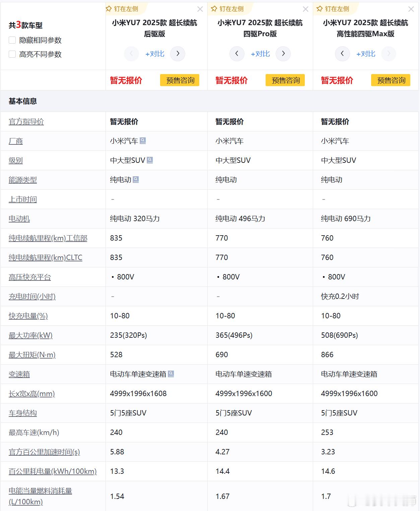Click the search icon next to 电动车单速变速箱
The height and width of the screenshot is (511, 420).
[171, 374]
